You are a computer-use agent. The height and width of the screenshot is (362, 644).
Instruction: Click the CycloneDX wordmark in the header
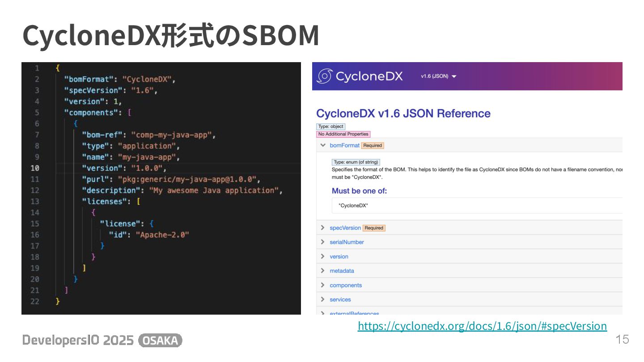tap(369, 76)
